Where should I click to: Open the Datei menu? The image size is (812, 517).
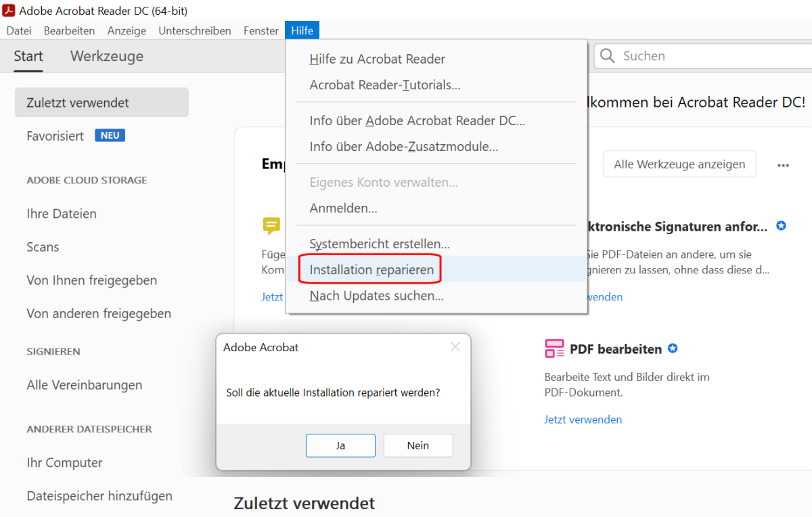pos(19,30)
